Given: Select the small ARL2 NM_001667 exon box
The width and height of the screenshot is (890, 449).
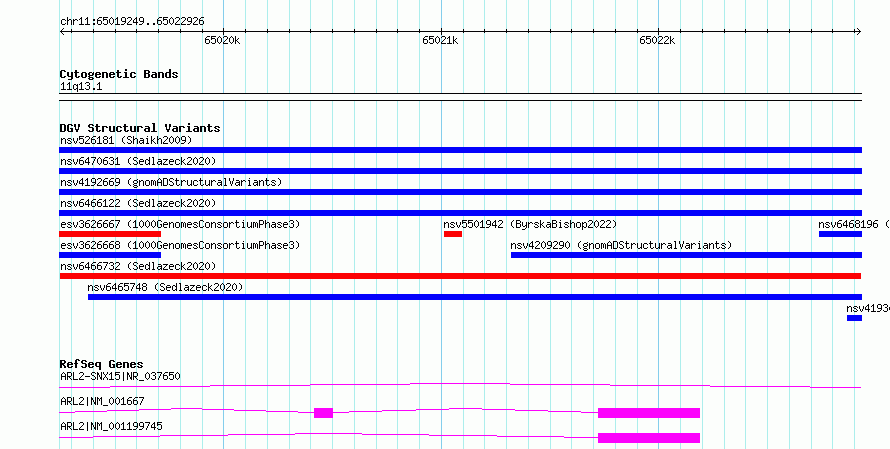Looking at the screenshot, I should (x=324, y=413).
